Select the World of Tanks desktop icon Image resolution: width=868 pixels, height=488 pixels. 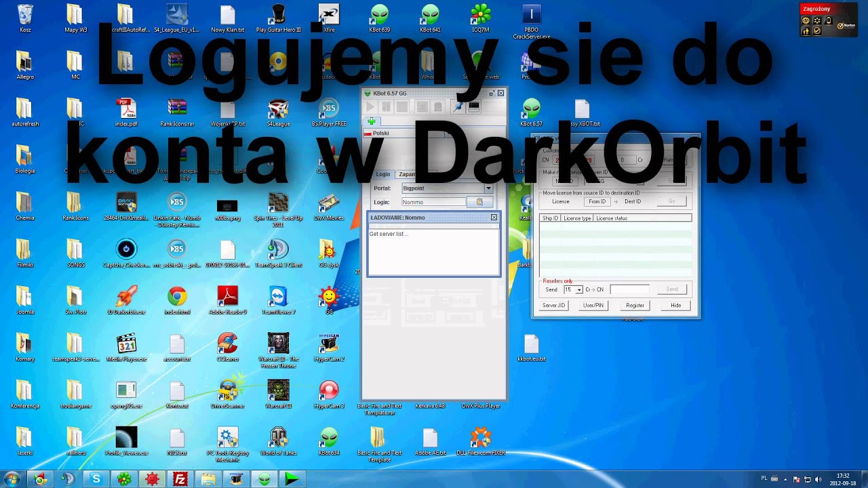278,441
